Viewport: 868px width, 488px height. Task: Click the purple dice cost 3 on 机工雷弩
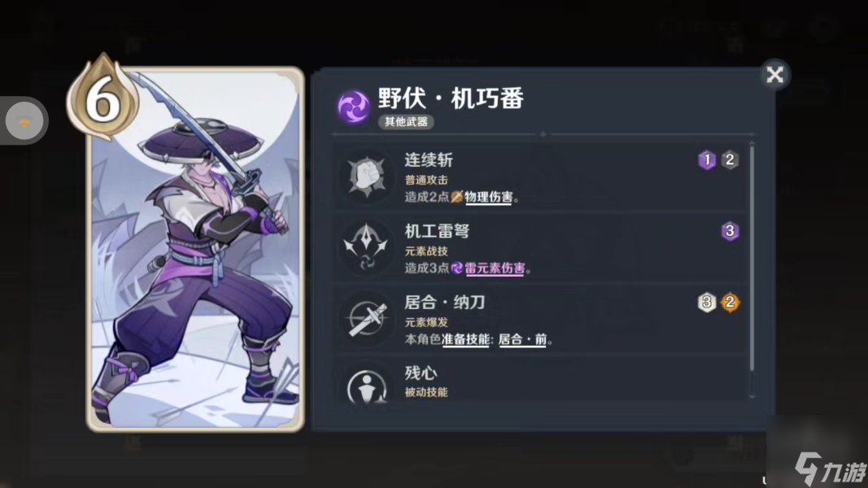[x=730, y=231]
